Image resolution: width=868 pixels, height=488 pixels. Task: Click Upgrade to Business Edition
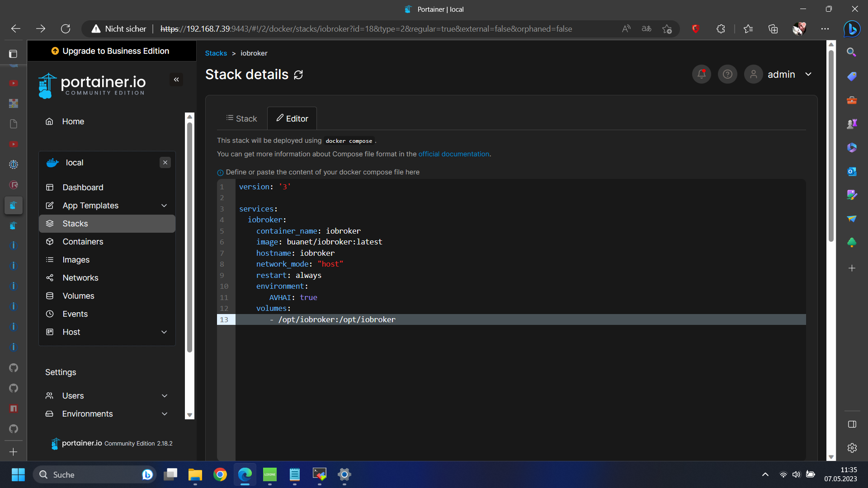(111, 51)
